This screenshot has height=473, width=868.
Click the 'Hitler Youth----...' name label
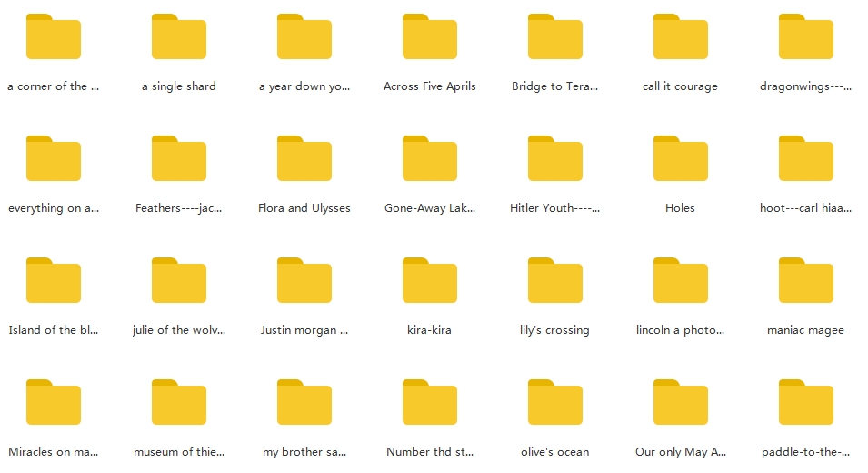pyautogui.click(x=554, y=208)
